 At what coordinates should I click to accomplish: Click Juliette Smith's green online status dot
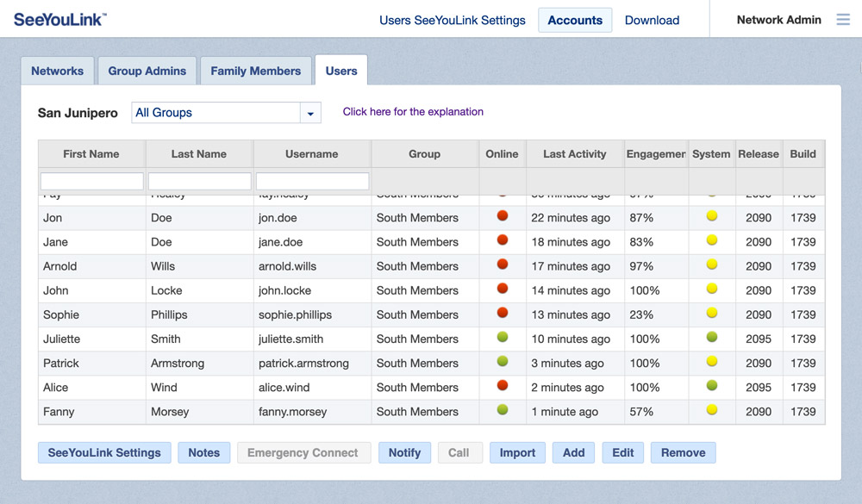[503, 337]
